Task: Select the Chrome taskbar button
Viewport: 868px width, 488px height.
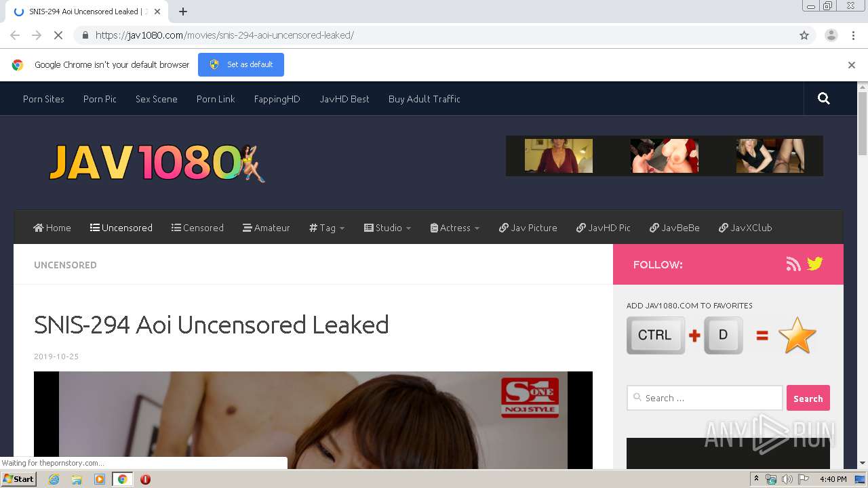Action: (x=122, y=479)
